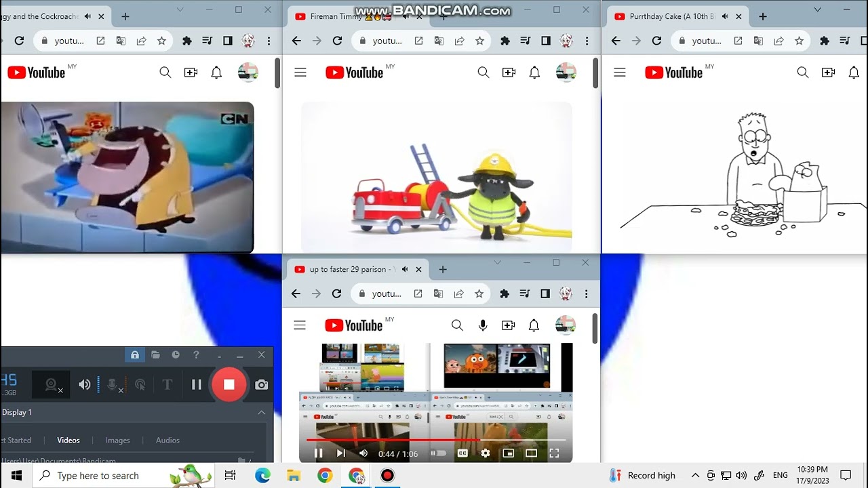Open tab search chevron in 'up to faster' window
The image size is (868, 488).
tap(498, 262)
